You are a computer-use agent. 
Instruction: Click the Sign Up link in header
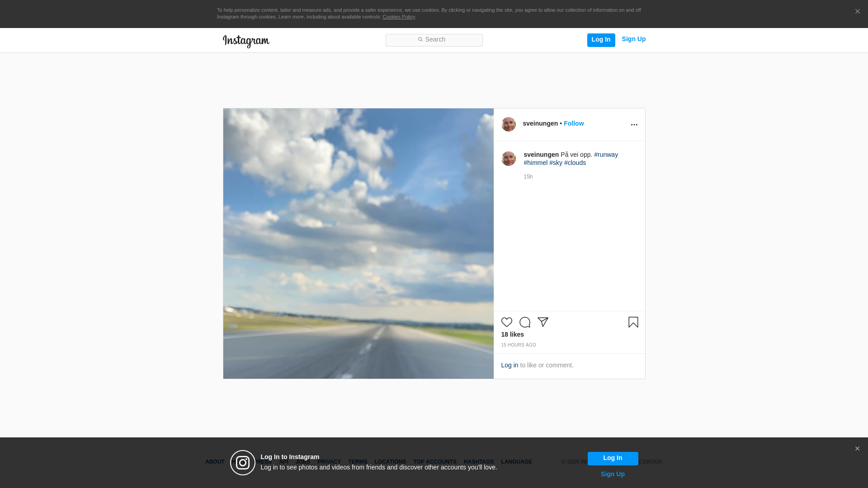tap(633, 39)
